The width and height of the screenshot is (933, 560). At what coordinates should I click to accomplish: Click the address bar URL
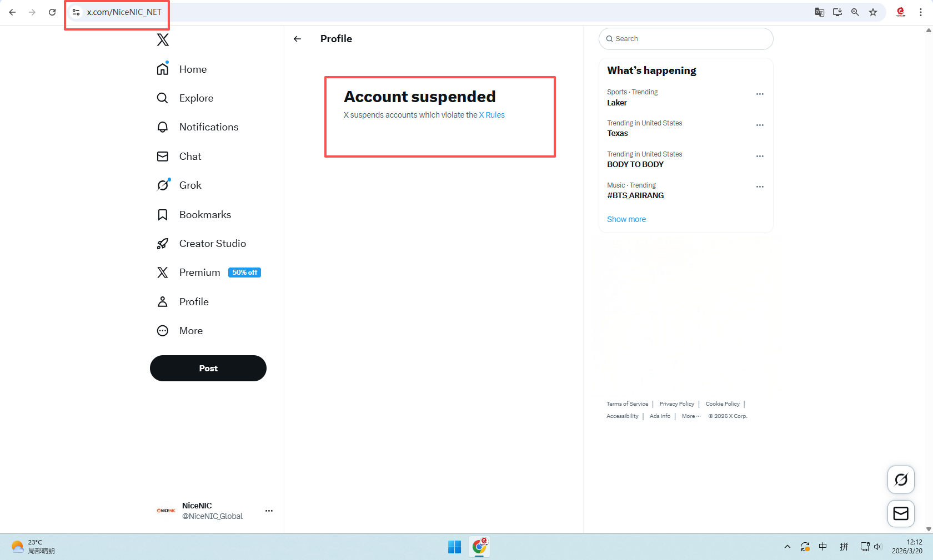click(124, 12)
